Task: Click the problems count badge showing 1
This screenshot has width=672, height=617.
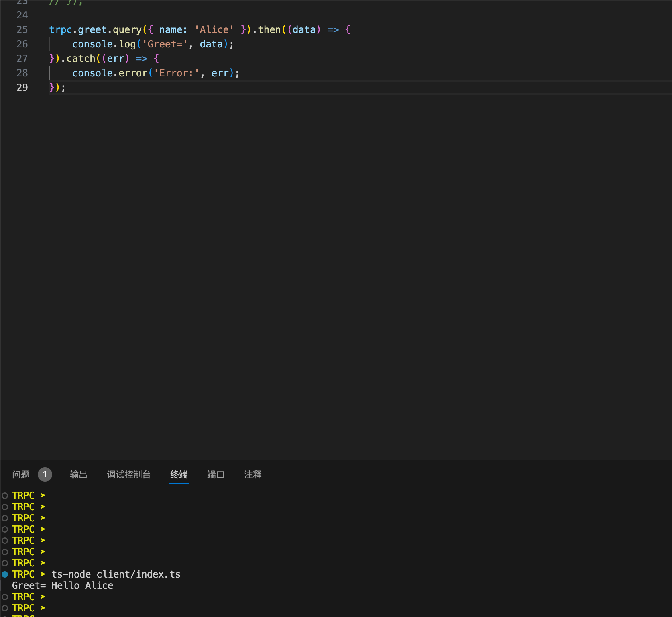Action: pos(45,474)
